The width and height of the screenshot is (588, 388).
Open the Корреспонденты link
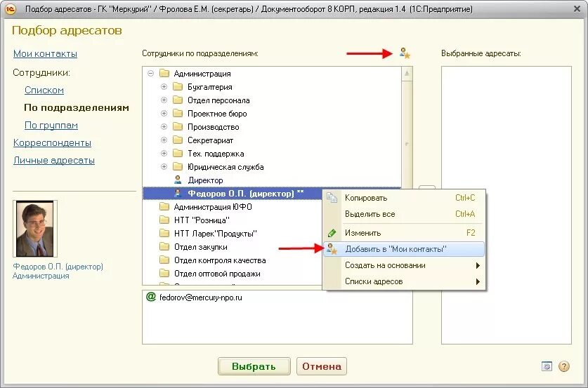52,142
